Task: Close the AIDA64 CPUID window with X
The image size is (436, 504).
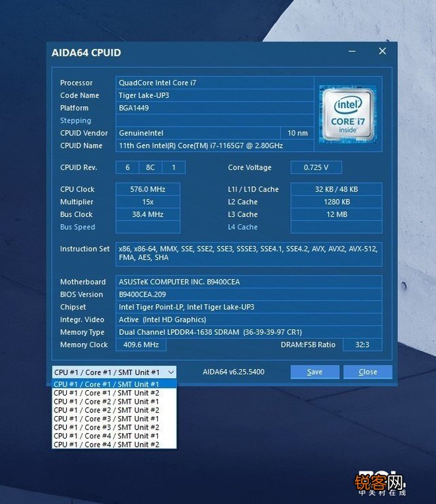Action: (382, 51)
